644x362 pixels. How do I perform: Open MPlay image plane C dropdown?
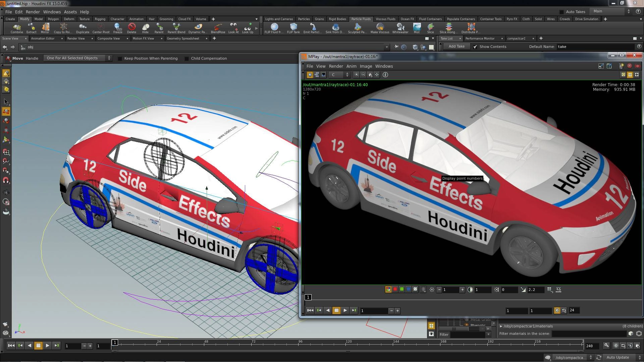click(x=340, y=75)
